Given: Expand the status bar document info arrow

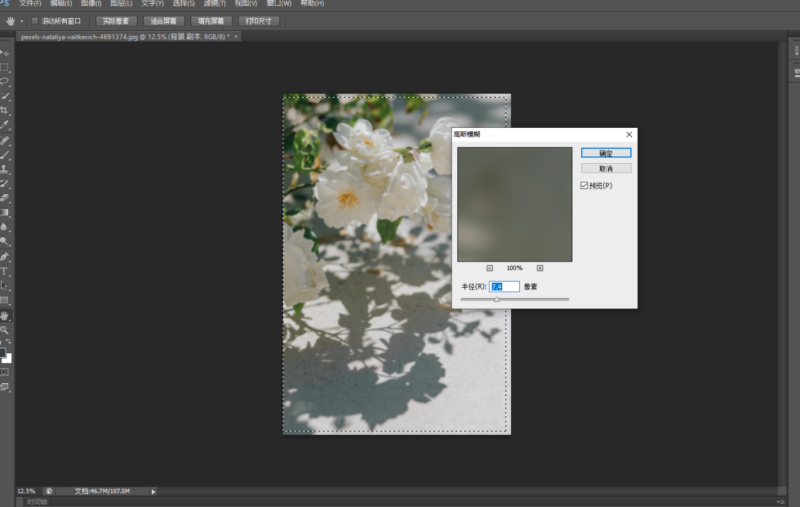Looking at the screenshot, I should pyautogui.click(x=153, y=491).
